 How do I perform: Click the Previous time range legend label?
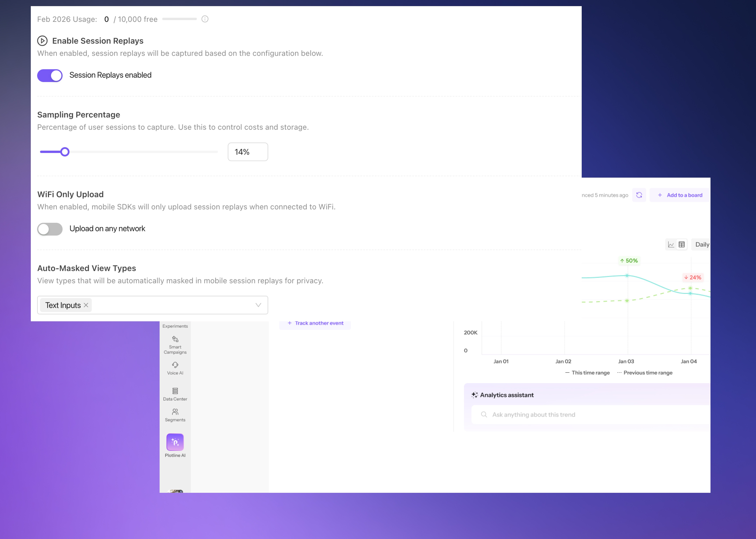(x=647, y=372)
